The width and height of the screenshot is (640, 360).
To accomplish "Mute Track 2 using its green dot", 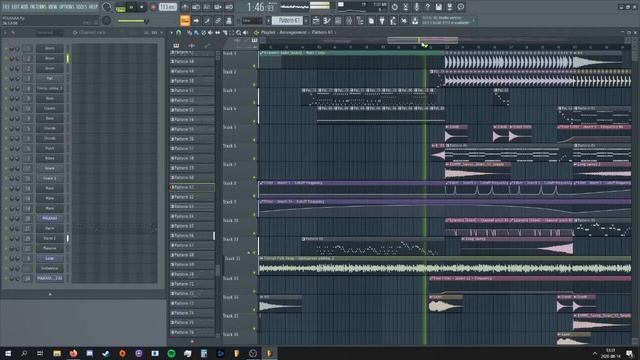I will (254, 84).
